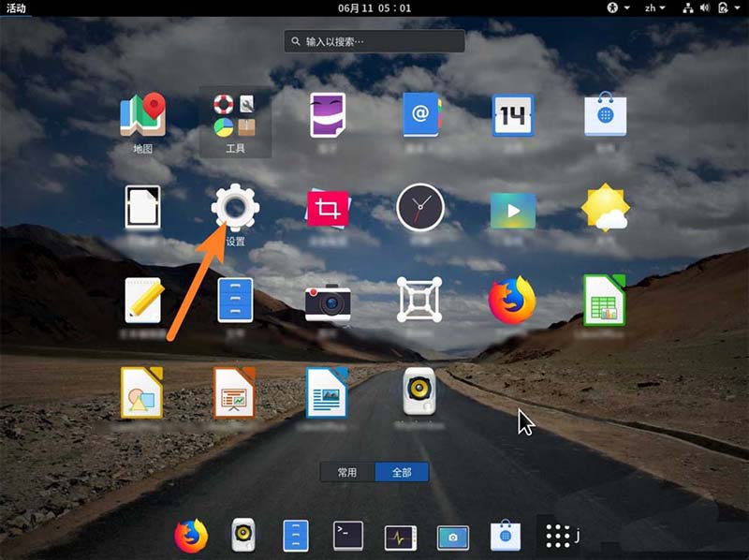
Task: Open the Calendar app showing 14
Action: [x=512, y=116]
